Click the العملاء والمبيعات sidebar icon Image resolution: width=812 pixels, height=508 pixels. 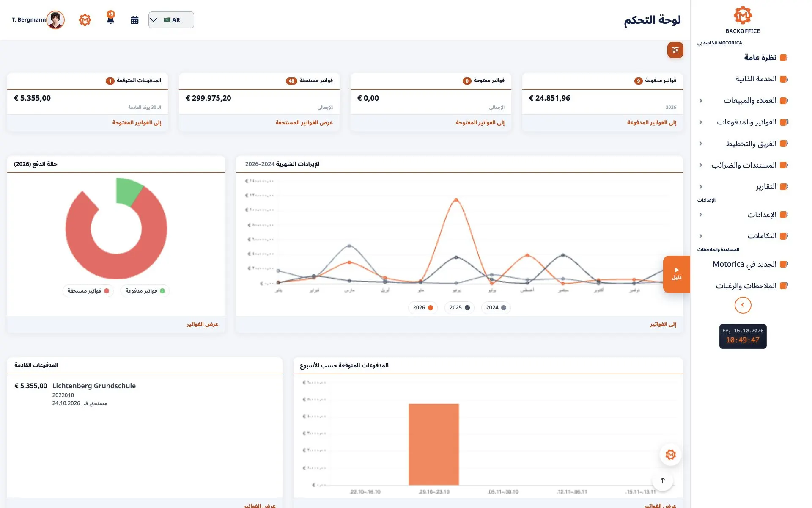[x=783, y=101]
